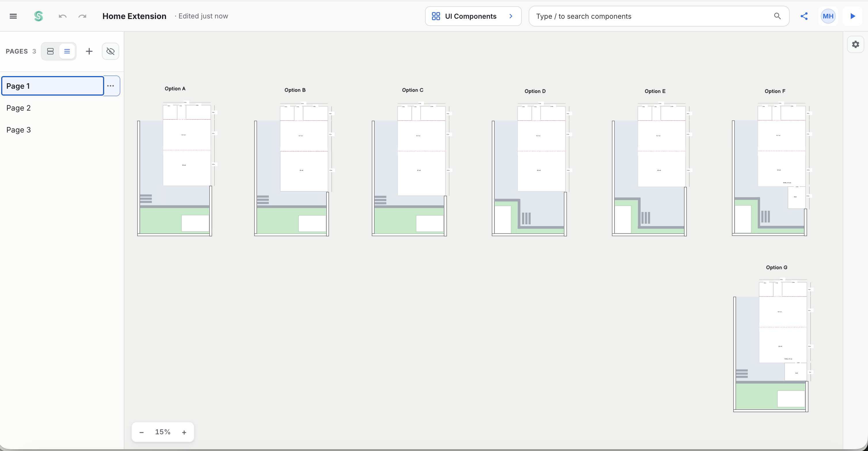Select Page 1 in the pages list
868x451 pixels.
53,86
